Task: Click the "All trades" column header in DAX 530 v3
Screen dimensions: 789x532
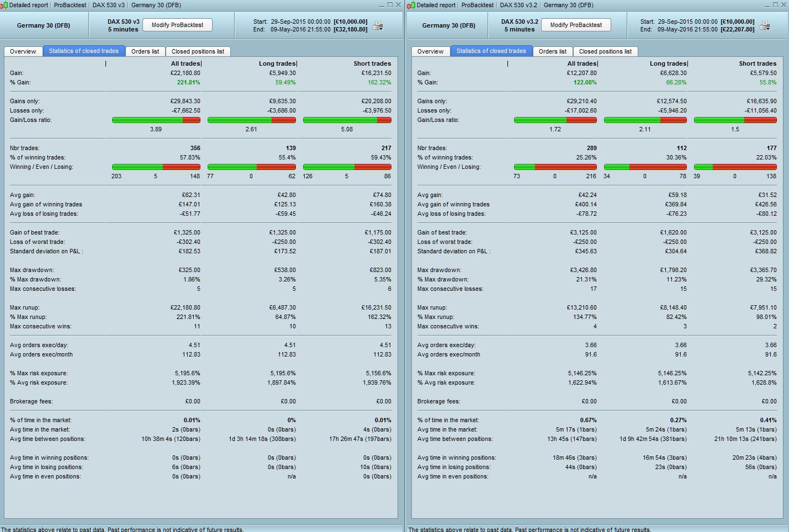Action: pos(186,63)
